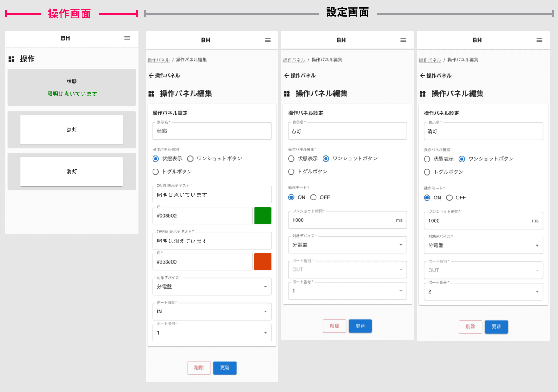The width and height of the screenshot is (558, 392).
Task: Click the 更新 button on the 点灯 panel
Action: click(x=360, y=326)
